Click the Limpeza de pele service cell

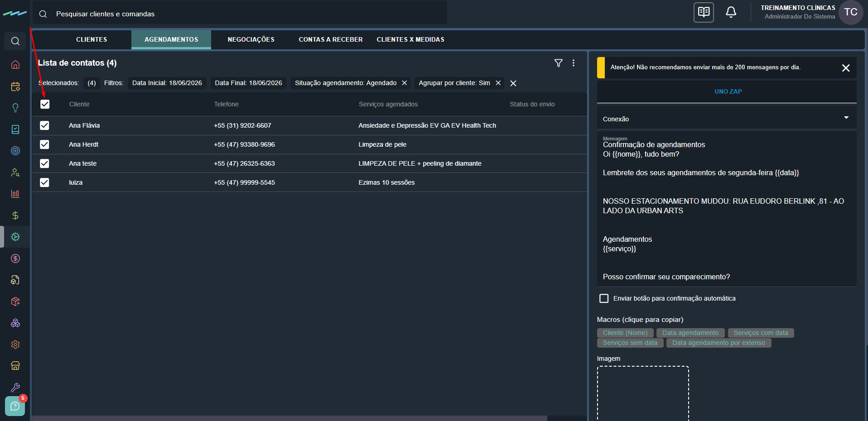tap(382, 144)
